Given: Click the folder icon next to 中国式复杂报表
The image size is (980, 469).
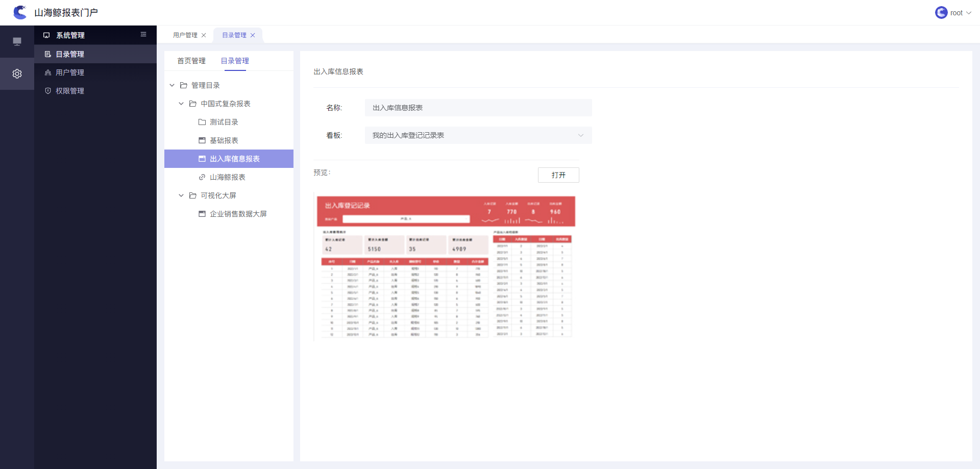Looking at the screenshot, I should click(193, 104).
